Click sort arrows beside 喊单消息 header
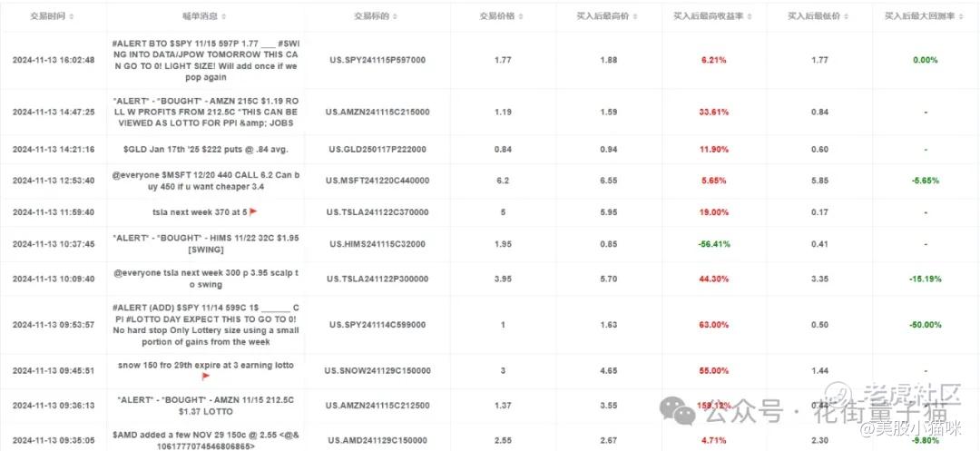The height and width of the screenshot is (451, 980). (224, 17)
